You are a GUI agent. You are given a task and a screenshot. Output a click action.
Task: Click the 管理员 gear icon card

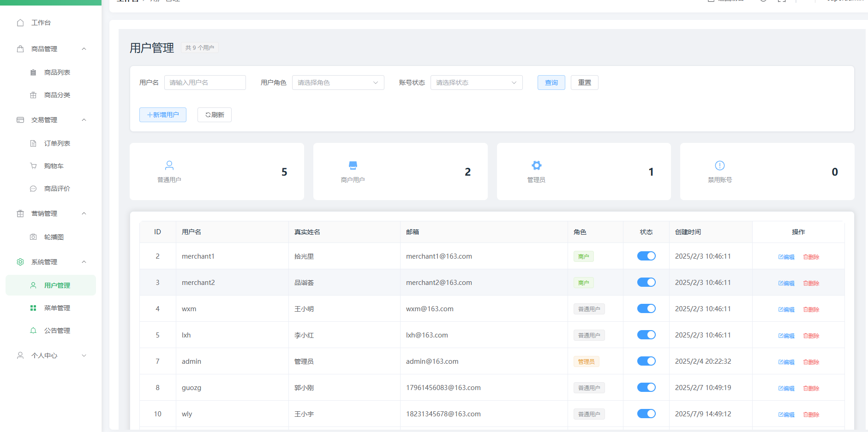(536, 166)
